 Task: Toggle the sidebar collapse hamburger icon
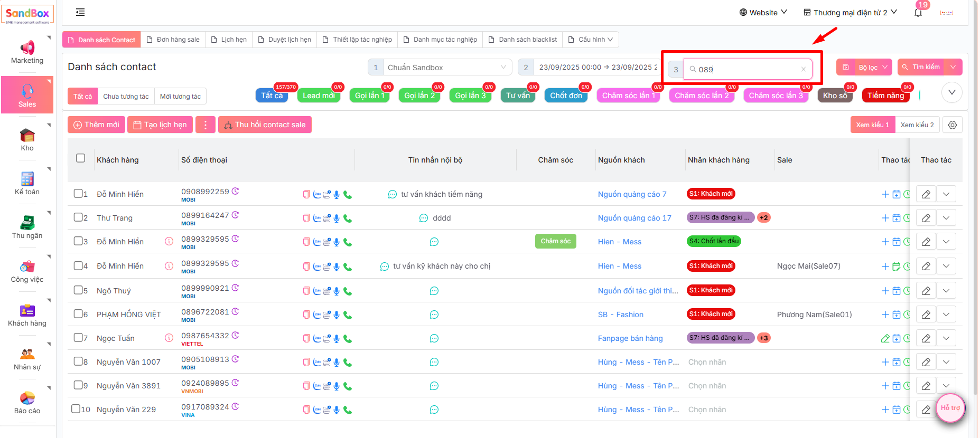pyautogui.click(x=80, y=12)
